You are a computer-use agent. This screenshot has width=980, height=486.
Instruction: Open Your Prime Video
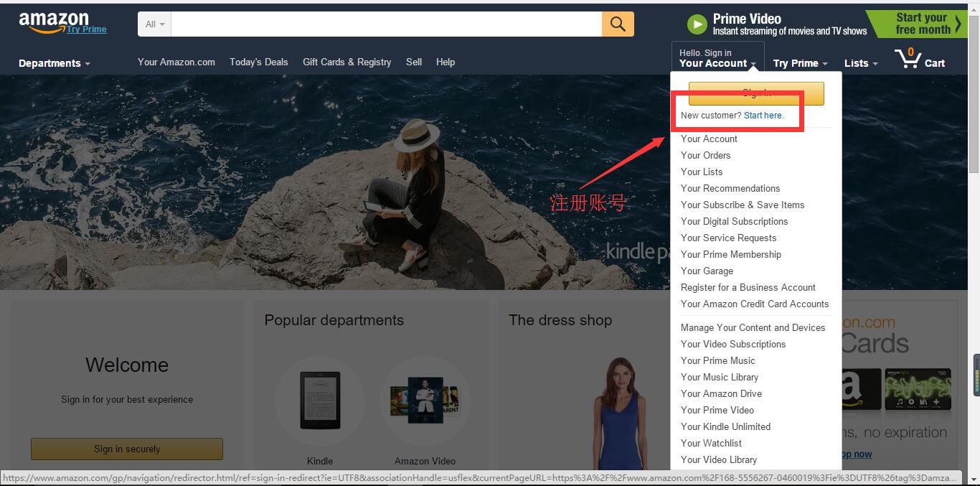tap(717, 411)
